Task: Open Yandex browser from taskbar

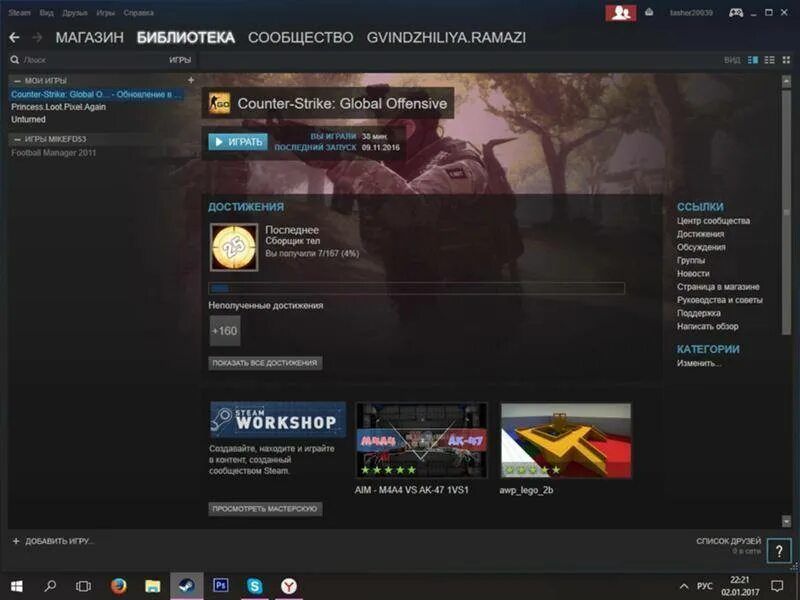Action: [289, 586]
